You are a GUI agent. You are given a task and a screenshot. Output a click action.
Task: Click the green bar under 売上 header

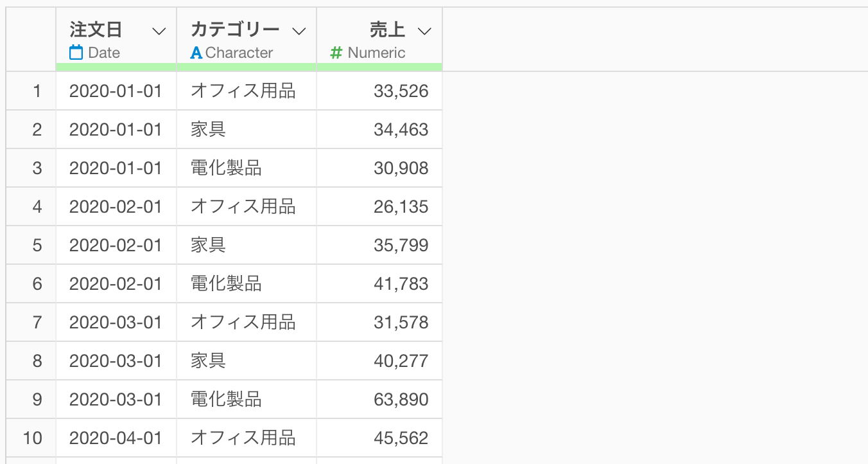pos(379,67)
